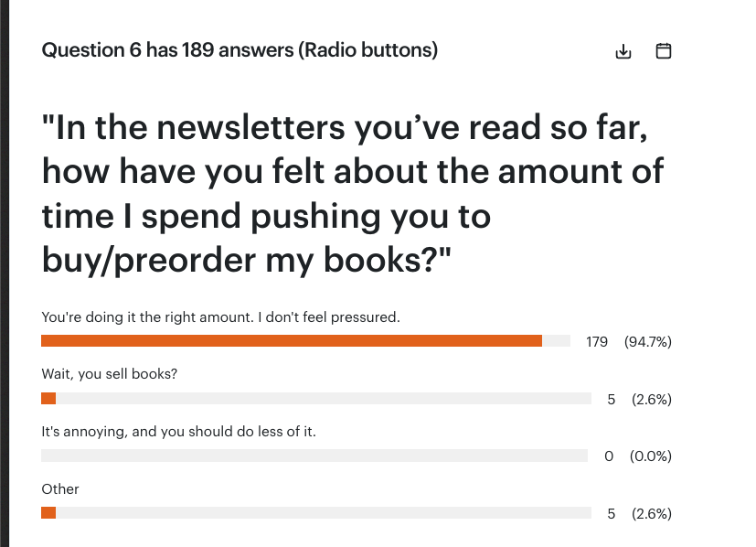Click the (0.0%) percentage value
The width and height of the screenshot is (756, 547).
pyautogui.click(x=650, y=456)
